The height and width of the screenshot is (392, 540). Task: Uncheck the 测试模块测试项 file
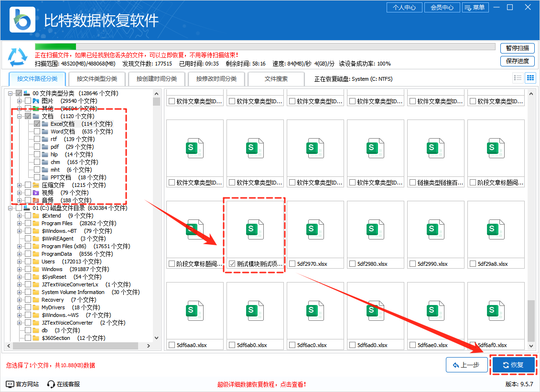coord(231,263)
